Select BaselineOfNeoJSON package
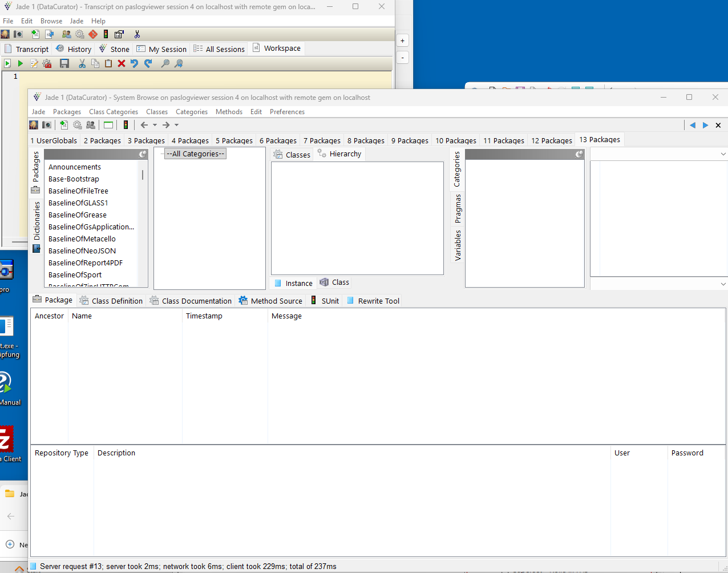Viewport: 728px width, 573px height. (x=82, y=251)
